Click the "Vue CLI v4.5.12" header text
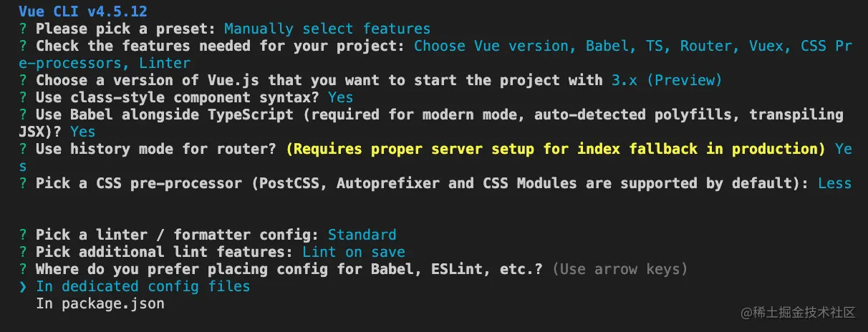Viewport: 868px width, 332px height. tap(83, 12)
